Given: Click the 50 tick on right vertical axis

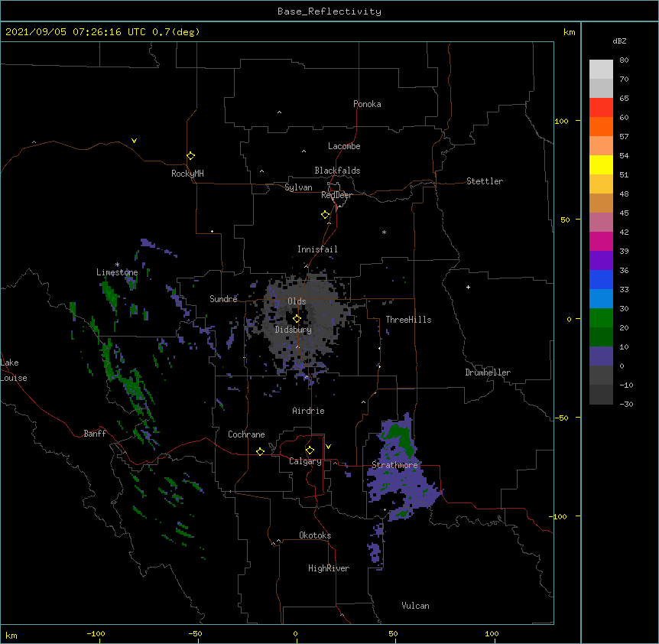Looking at the screenshot, I should click(565, 220).
